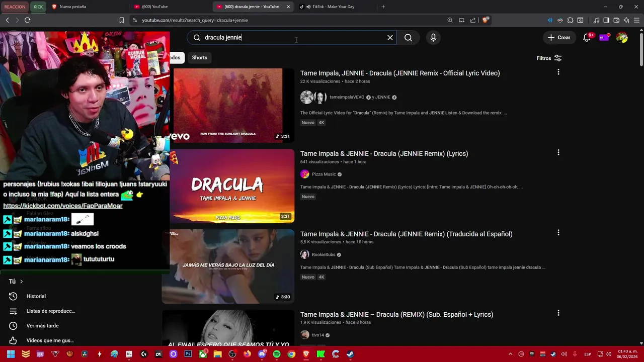
Task: Show hidden system tray icons chevron
Action: point(510,354)
